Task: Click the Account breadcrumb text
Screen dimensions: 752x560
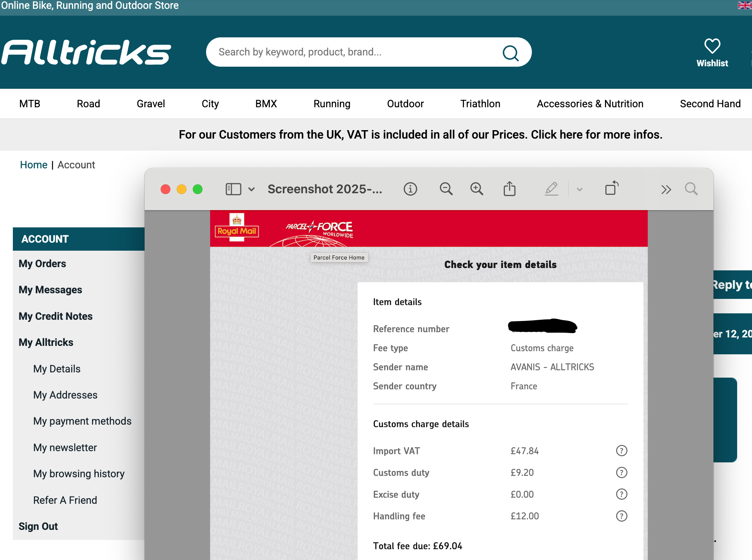Action: [76, 165]
